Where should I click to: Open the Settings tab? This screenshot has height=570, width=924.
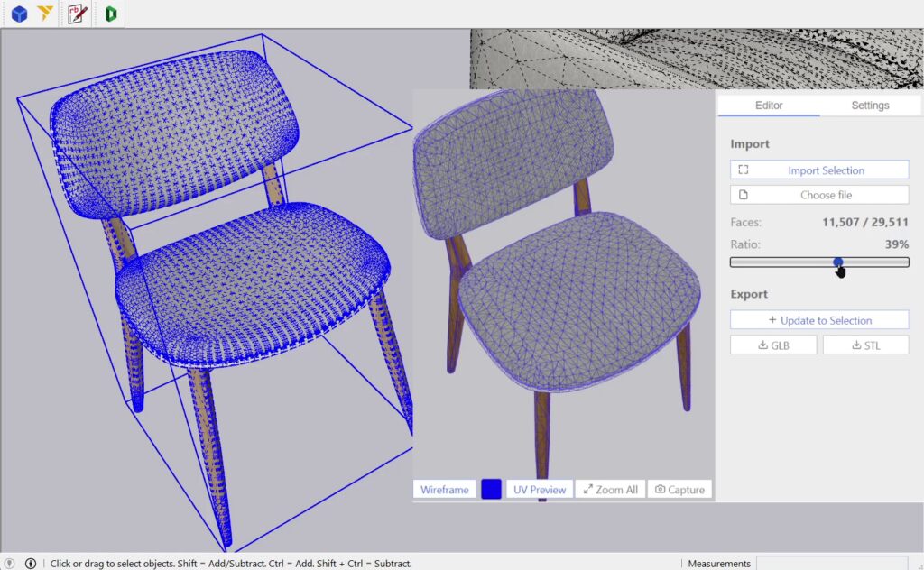click(x=870, y=106)
